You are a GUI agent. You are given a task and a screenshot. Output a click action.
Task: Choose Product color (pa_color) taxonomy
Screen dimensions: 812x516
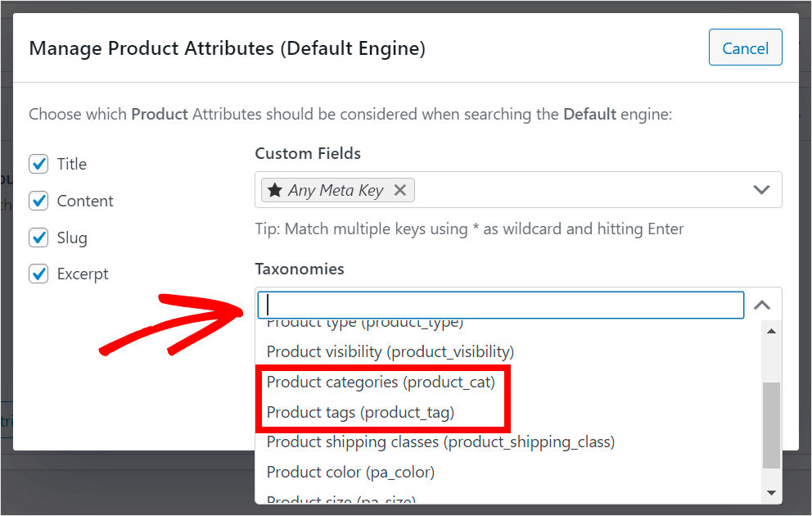tap(350, 472)
